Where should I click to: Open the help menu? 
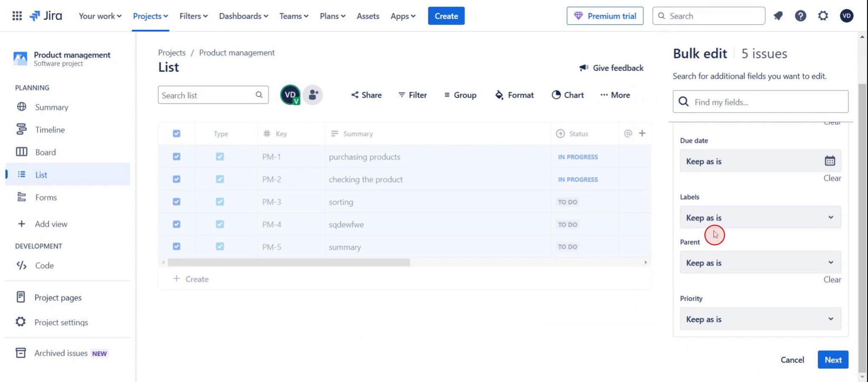click(x=801, y=16)
